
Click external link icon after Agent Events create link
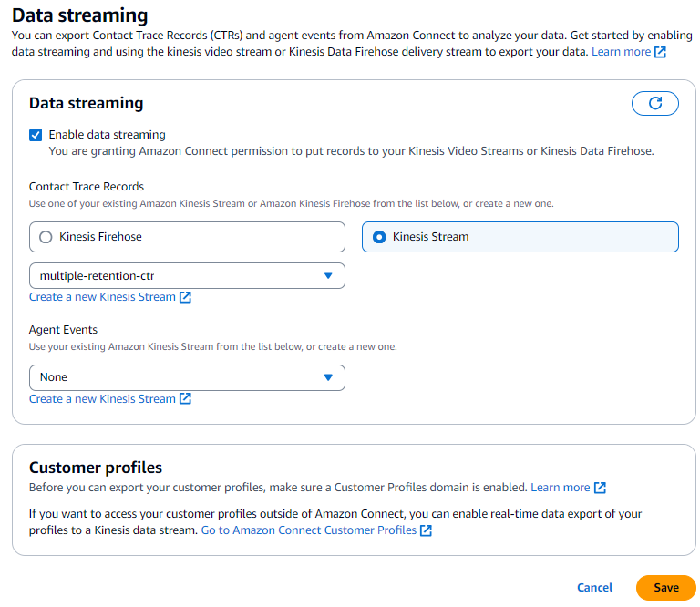(x=186, y=399)
